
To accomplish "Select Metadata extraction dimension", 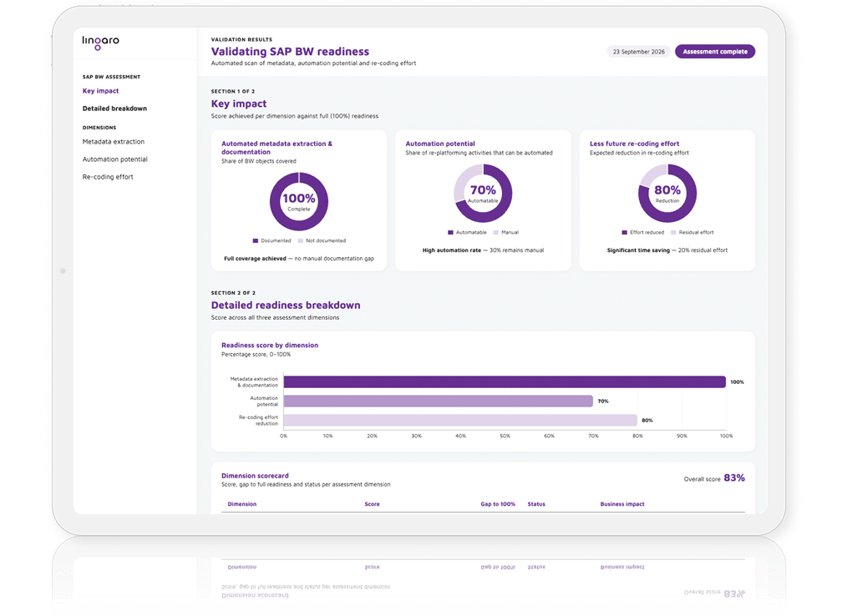I will click(114, 142).
